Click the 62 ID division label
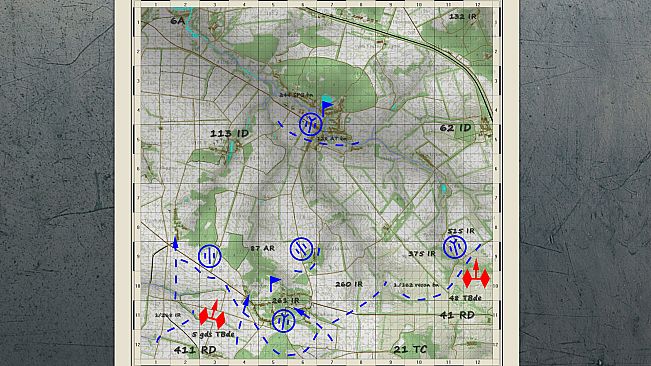This screenshot has width=651, height=366. (x=455, y=128)
